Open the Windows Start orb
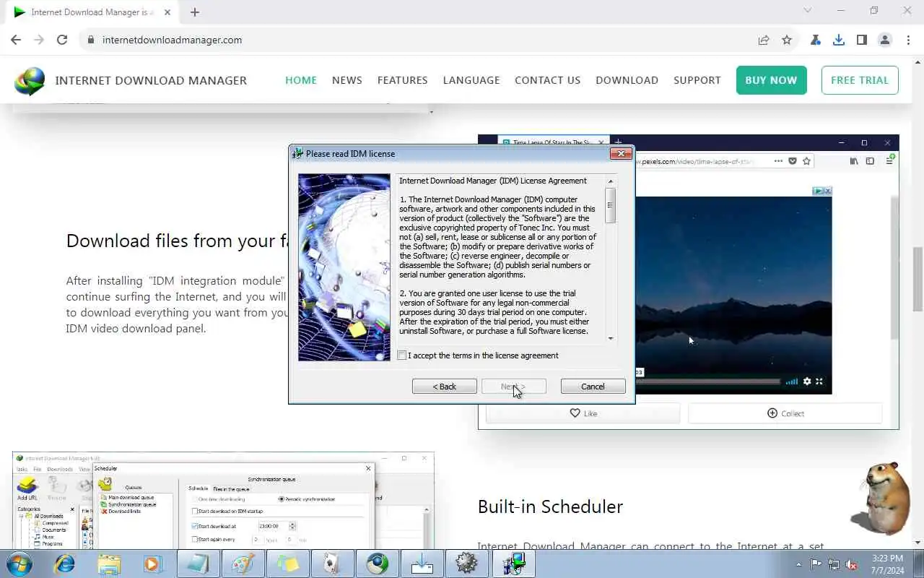The image size is (924, 578). click(x=19, y=564)
